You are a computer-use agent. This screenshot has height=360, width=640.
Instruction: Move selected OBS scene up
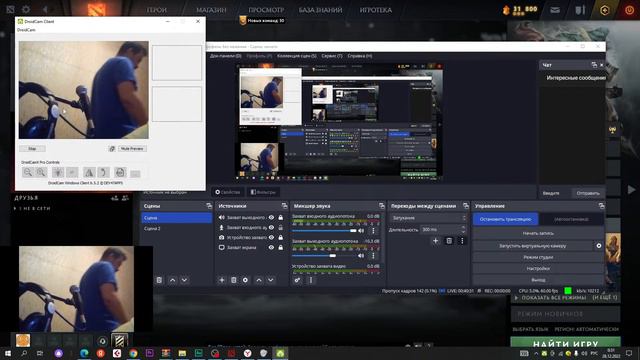click(x=173, y=280)
